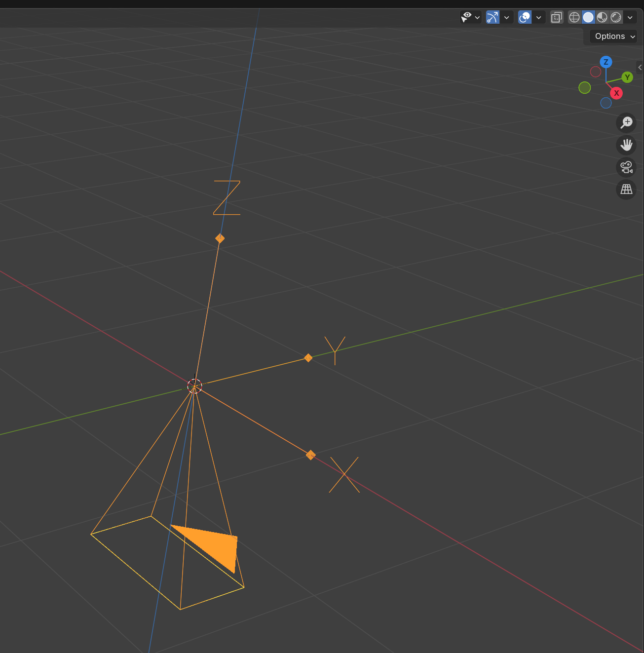Toggle the Show Gizmo button
Viewport: 644px width, 653px height.
tap(492, 17)
